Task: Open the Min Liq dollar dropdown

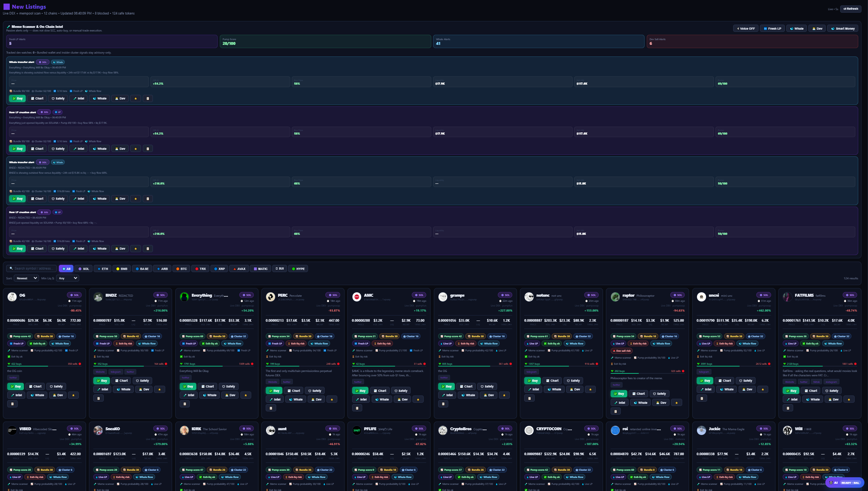Action: point(67,278)
